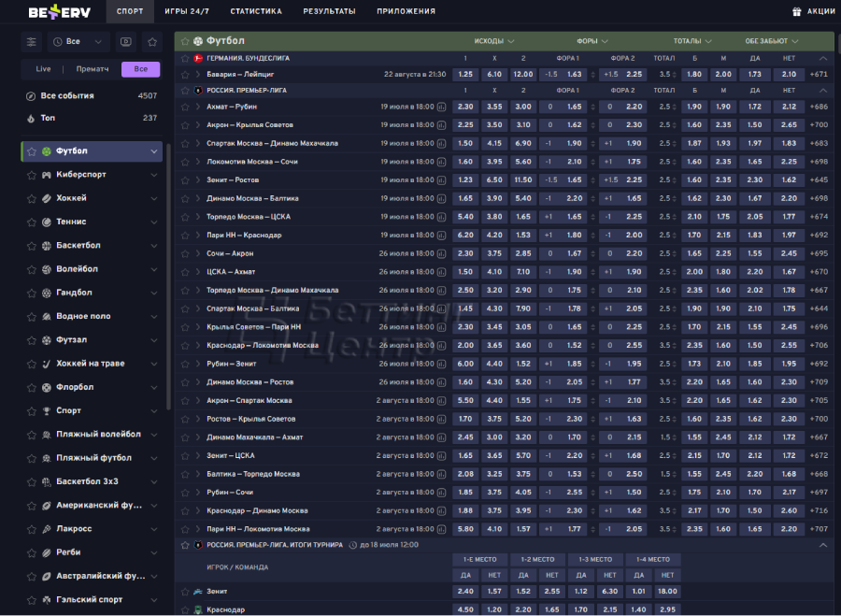Open the Игры 24/7 tab
The height and width of the screenshot is (616, 841).
coord(187,11)
